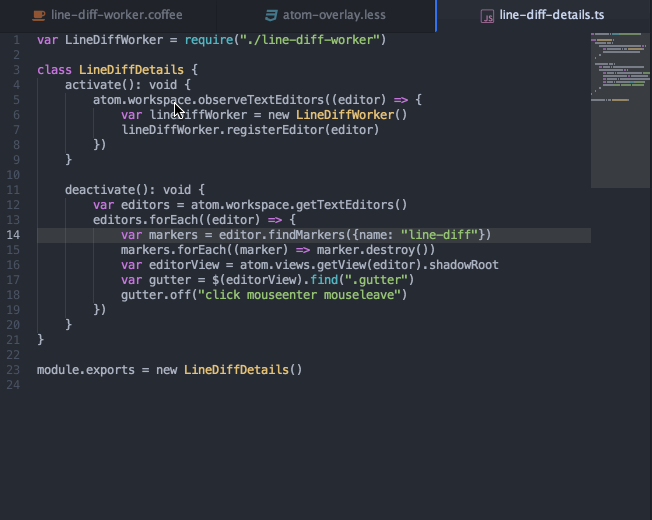Viewport: 652px width, 520px height.
Task: Select line number 14 in the gutter
Action: click(13, 235)
